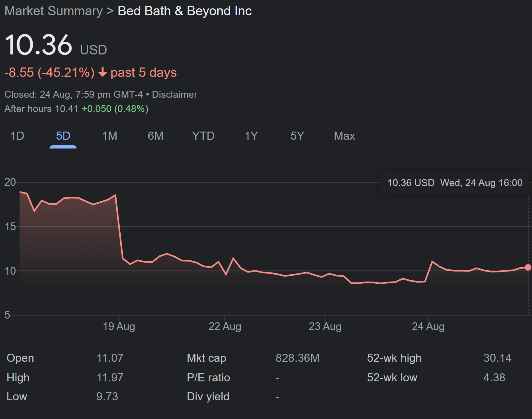Switch to the YTD chart tab
This screenshot has height=419, width=532.
(203, 136)
